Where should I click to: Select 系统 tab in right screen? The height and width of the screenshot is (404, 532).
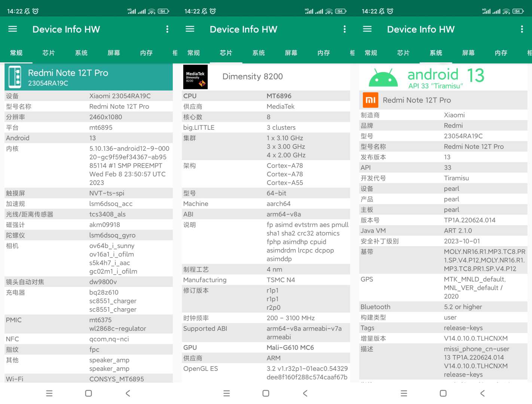point(436,53)
